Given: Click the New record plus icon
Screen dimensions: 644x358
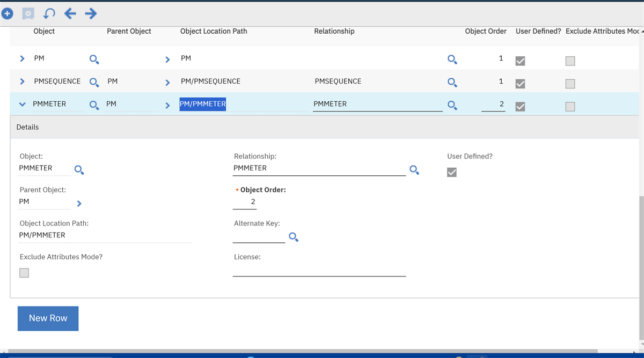Looking at the screenshot, I should click(7, 13).
